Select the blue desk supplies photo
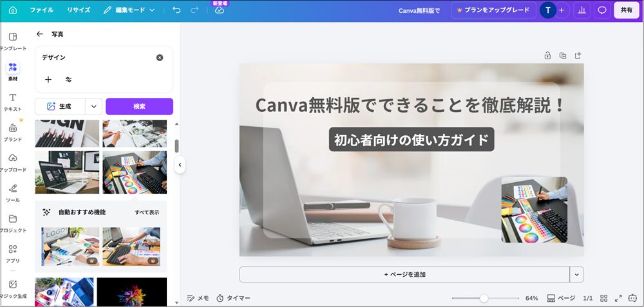 coord(64,292)
